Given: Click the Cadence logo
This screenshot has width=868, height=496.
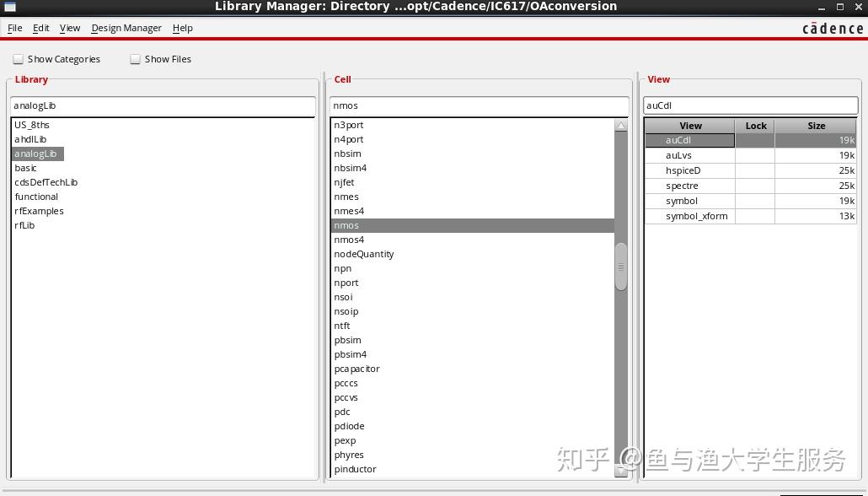Looking at the screenshot, I should pos(832,28).
